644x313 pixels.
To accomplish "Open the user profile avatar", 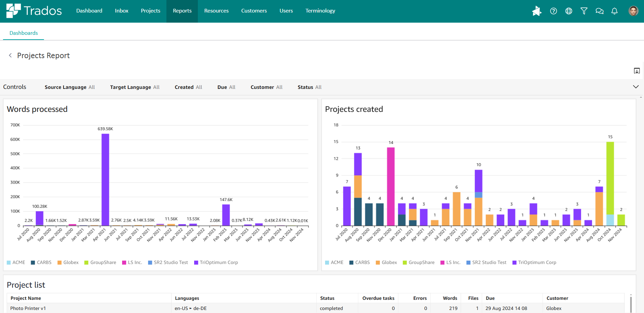I will coord(633,11).
